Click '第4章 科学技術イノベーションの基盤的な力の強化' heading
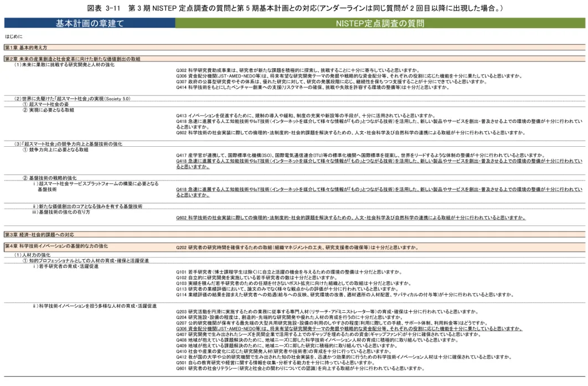The width and height of the screenshot is (588, 386). tap(56, 246)
